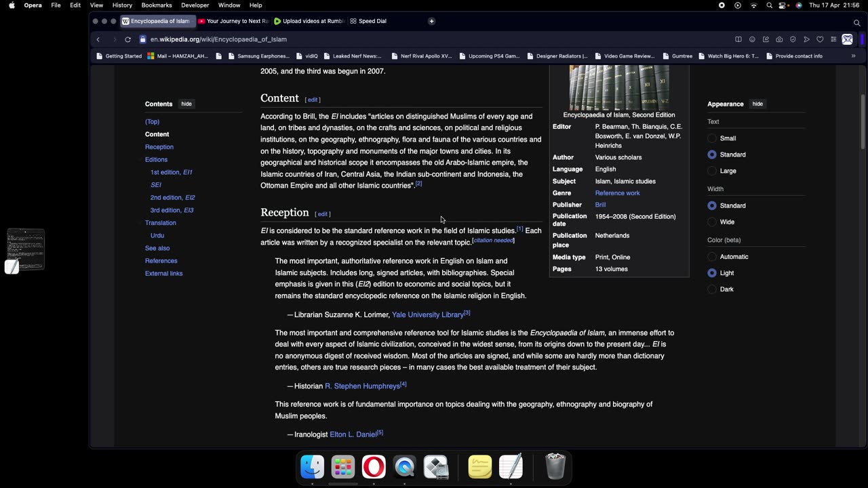
Task: Open the Gumtree bookmark
Action: (x=677, y=56)
